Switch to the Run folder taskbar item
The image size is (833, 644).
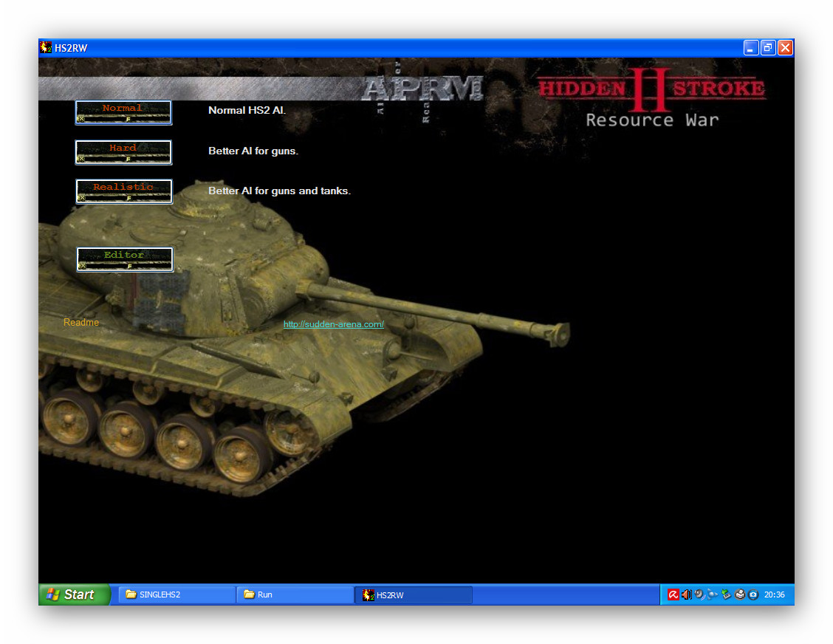point(295,595)
